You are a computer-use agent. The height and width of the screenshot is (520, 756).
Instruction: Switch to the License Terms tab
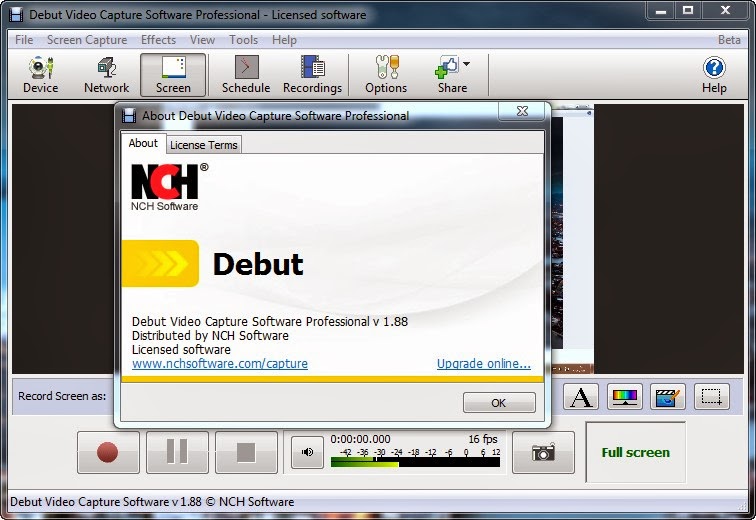tap(203, 145)
